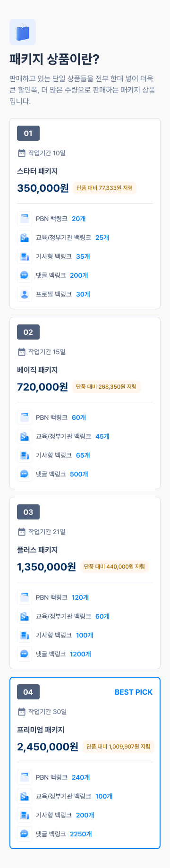Image resolution: width=170 pixels, height=868 pixels.
Task: Click the blue shopping bag icon
Action: point(23,32)
